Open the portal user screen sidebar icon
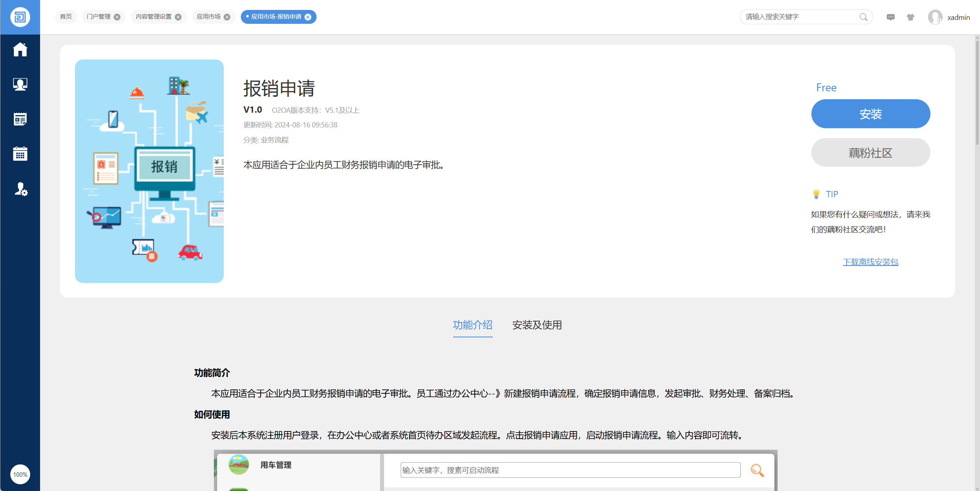The width and height of the screenshot is (980, 491). pyautogui.click(x=20, y=84)
